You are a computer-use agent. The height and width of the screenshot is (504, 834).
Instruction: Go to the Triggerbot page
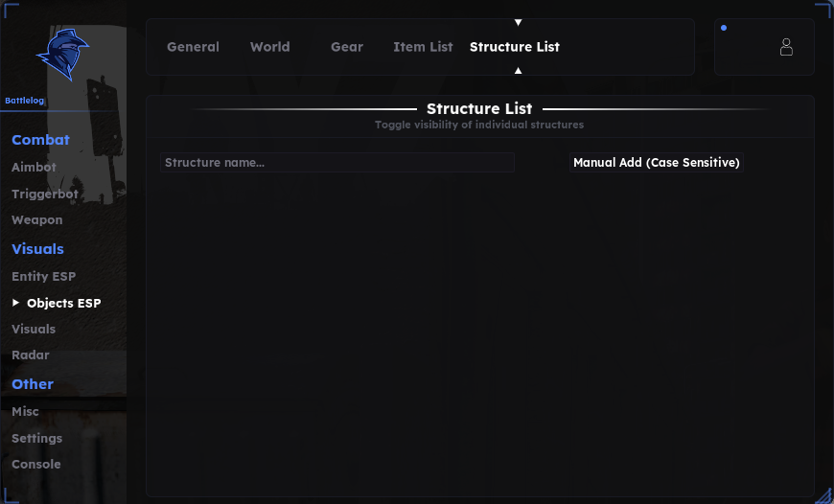tap(45, 195)
